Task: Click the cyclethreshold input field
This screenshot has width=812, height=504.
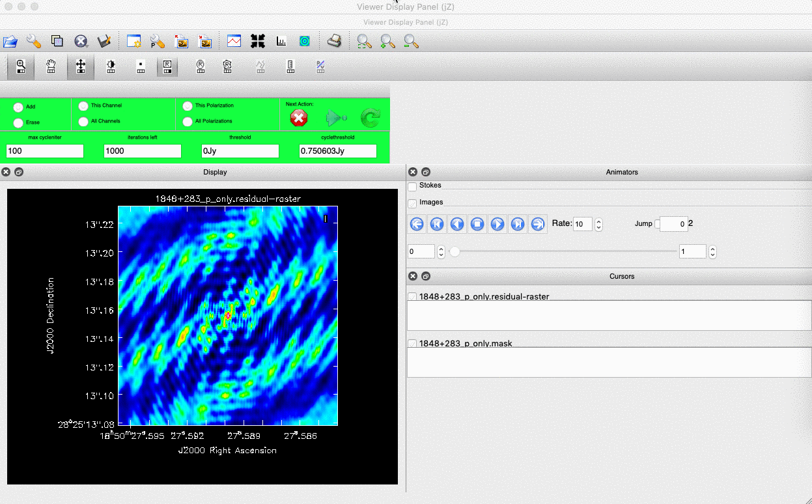Action: click(338, 151)
